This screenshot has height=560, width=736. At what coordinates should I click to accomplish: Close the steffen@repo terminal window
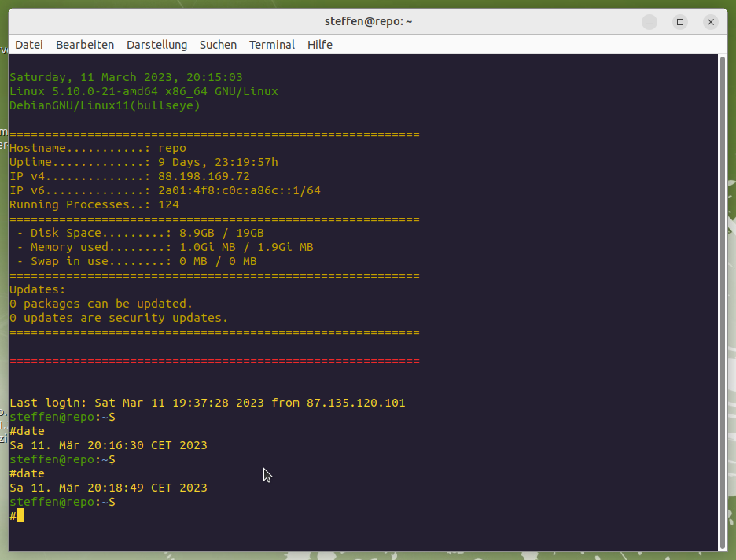point(711,22)
